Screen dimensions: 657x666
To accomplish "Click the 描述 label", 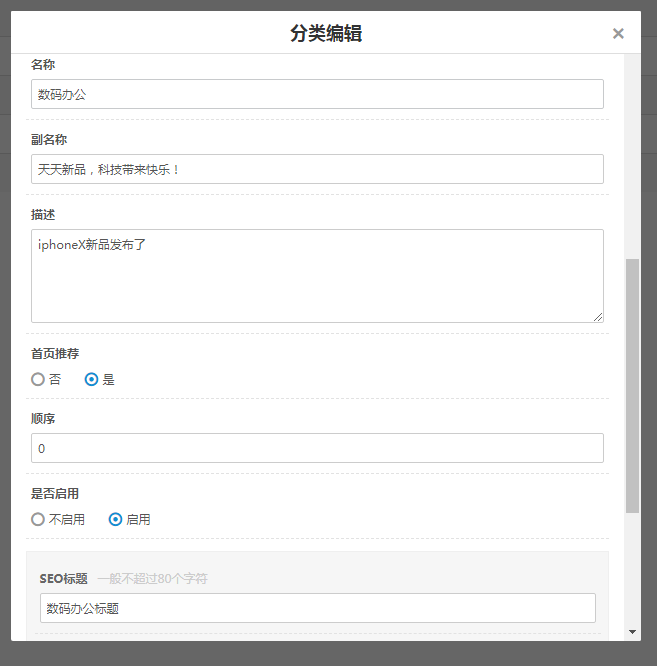I will pyautogui.click(x=43, y=215).
